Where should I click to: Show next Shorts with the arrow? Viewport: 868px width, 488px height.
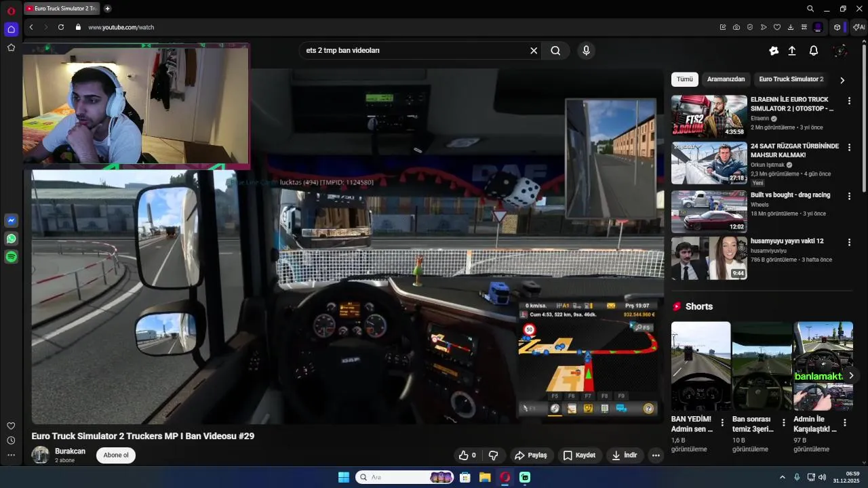pyautogui.click(x=851, y=375)
